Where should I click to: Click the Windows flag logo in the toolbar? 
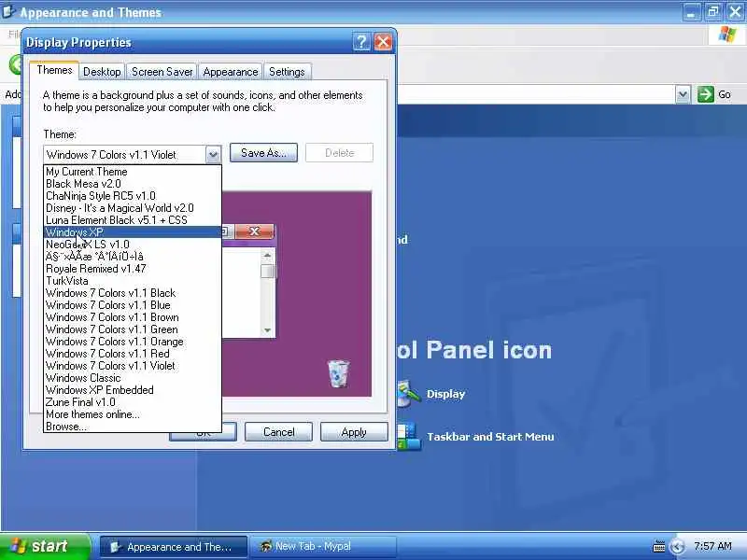[x=727, y=35]
